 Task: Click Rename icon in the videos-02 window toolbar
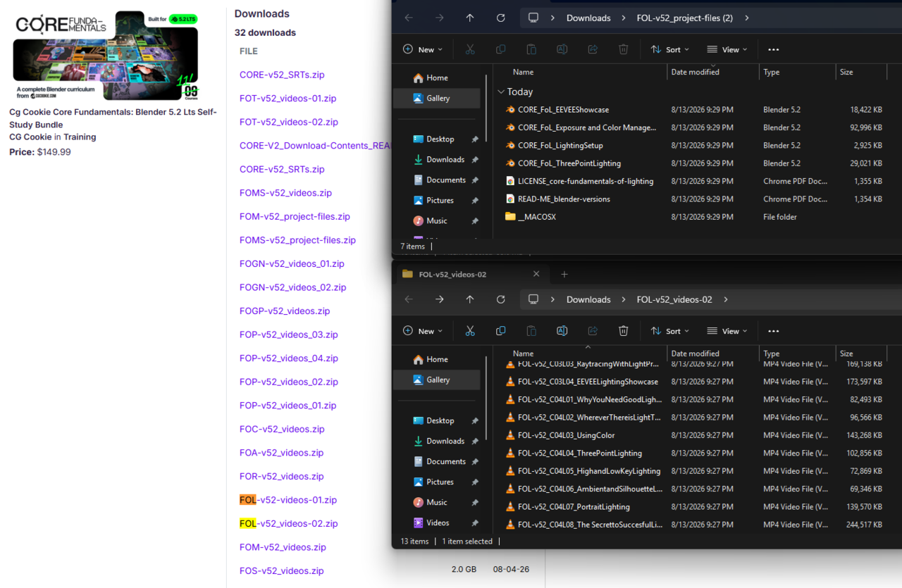click(x=562, y=331)
